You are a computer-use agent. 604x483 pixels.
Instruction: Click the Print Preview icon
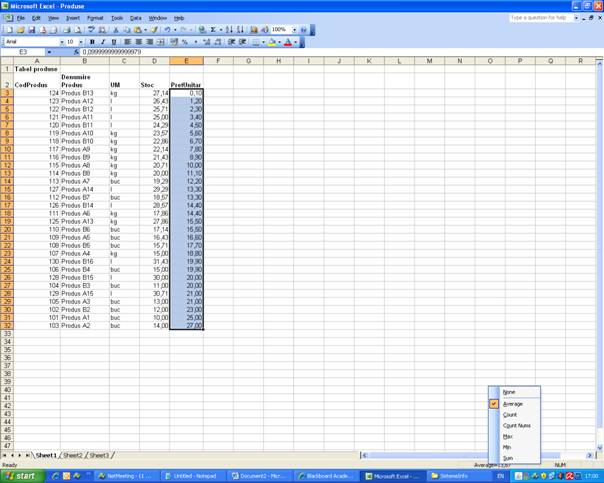[x=77, y=30]
